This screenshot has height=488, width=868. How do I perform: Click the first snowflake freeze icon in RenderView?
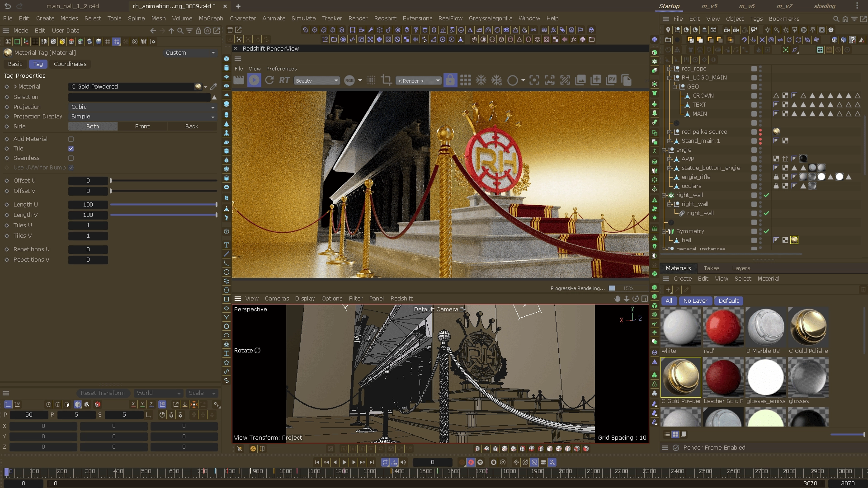point(481,80)
